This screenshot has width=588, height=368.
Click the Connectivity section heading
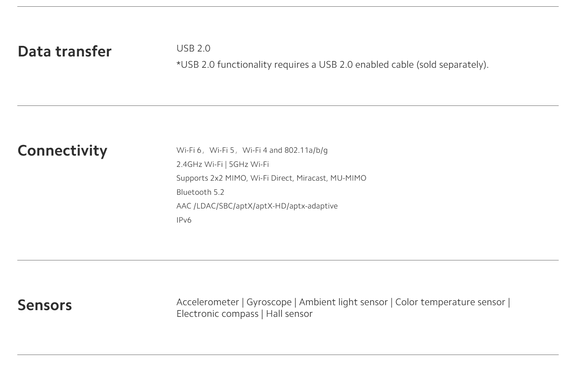[63, 151]
